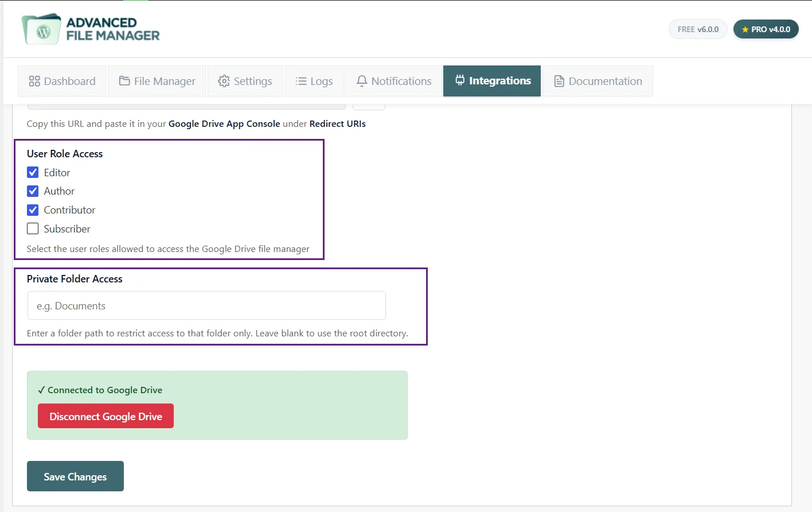Focus the Private Folder Access path field
Image resolution: width=812 pixels, height=512 pixels.
206,305
